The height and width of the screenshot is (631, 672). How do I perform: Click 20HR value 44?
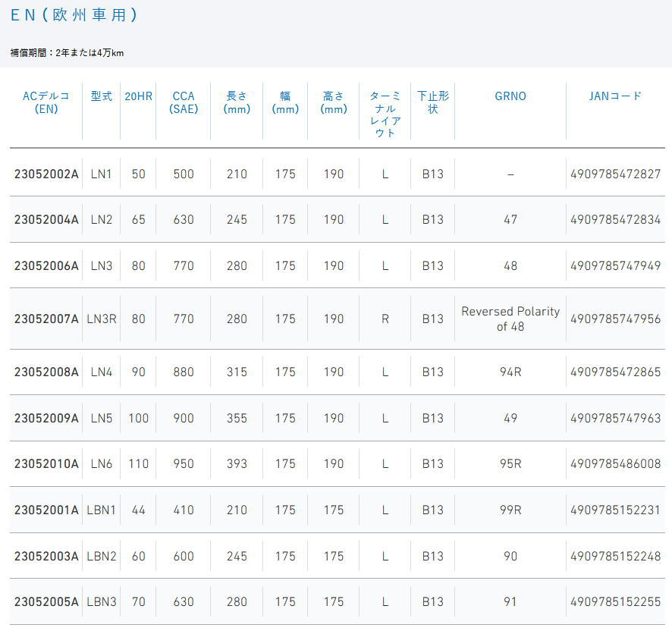point(138,510)
